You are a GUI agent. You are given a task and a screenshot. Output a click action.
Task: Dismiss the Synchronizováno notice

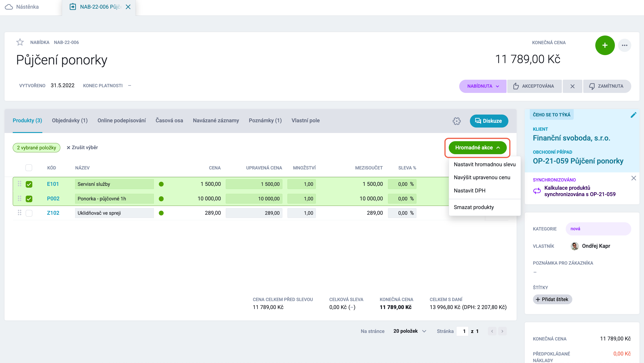click(634, 178)
